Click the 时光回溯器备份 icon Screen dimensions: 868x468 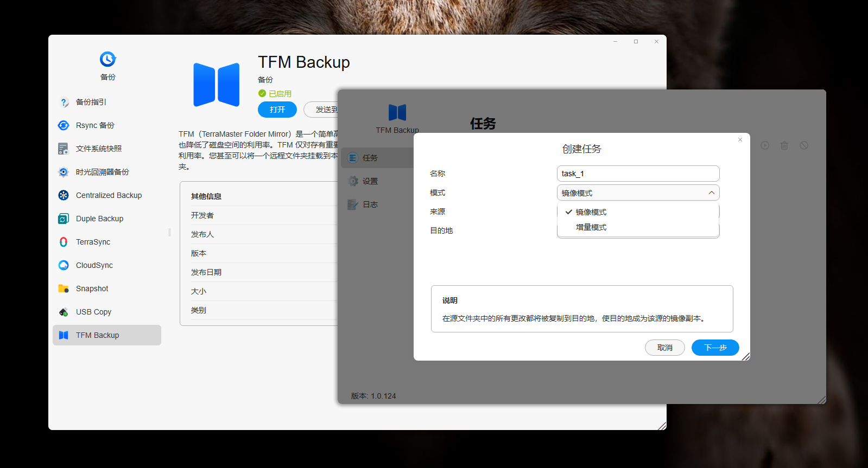point(64,172)
